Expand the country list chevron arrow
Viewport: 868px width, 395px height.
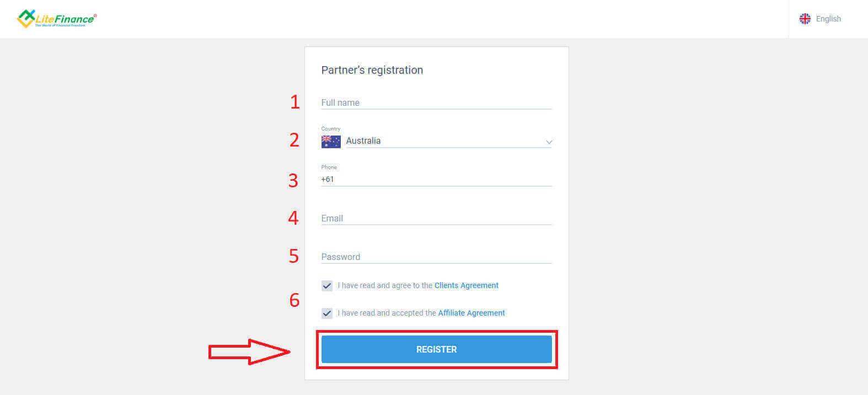click(x=549, y=142)
